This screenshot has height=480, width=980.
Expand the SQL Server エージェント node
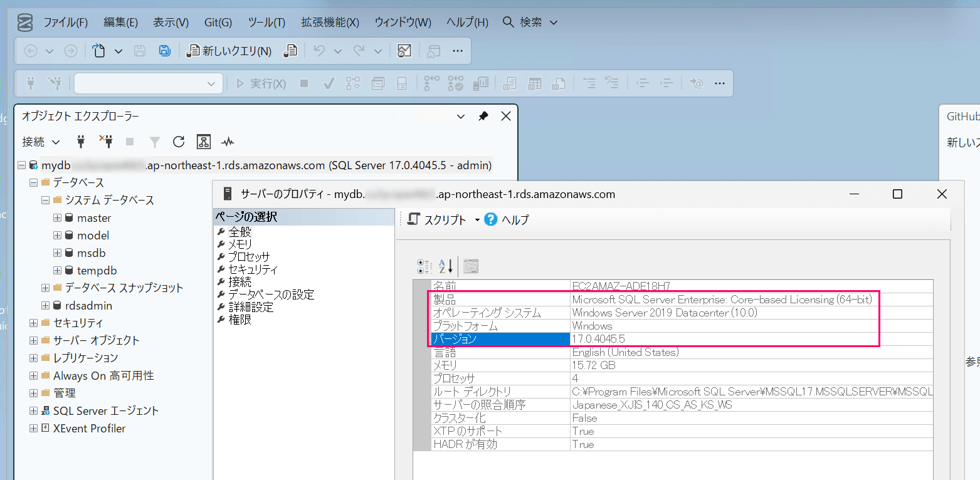(x=33, y=411)
